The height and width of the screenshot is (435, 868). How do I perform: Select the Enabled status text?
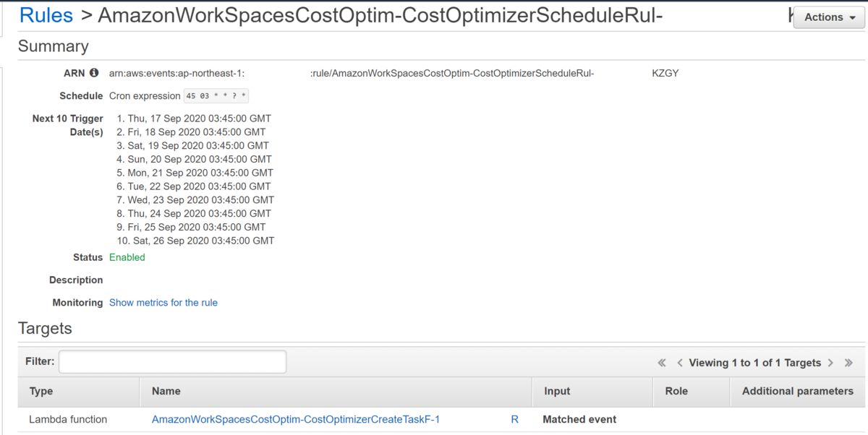coord(127,257)
